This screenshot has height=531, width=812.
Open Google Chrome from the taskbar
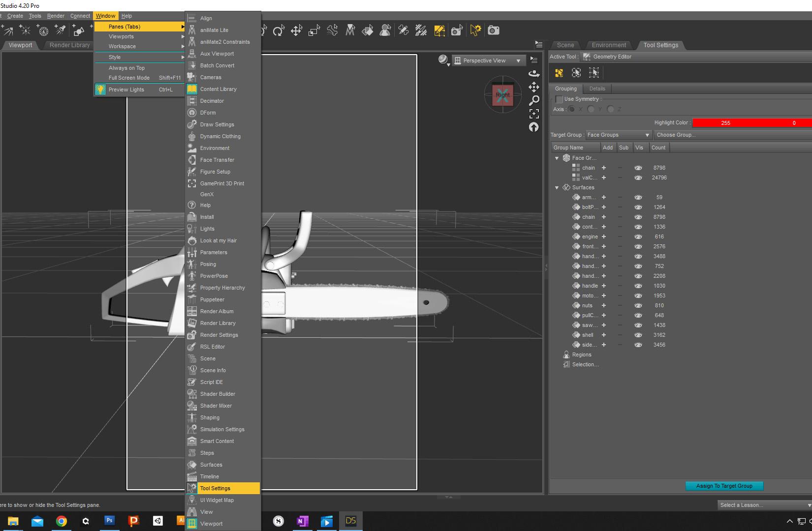coord(62,521)
